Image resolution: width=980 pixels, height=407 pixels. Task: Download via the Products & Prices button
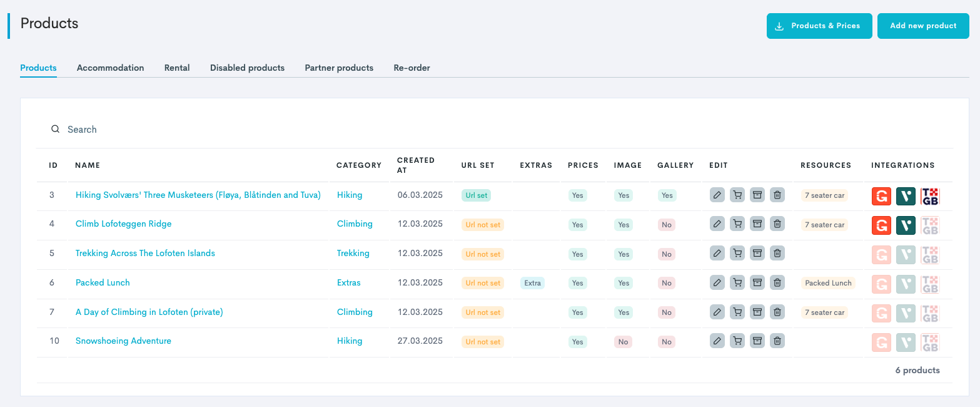[819, 26]
